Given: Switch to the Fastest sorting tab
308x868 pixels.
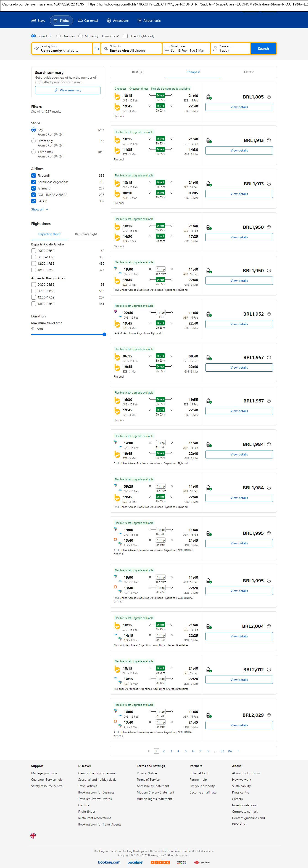Looking at the screenshot, I should point(248,72).
